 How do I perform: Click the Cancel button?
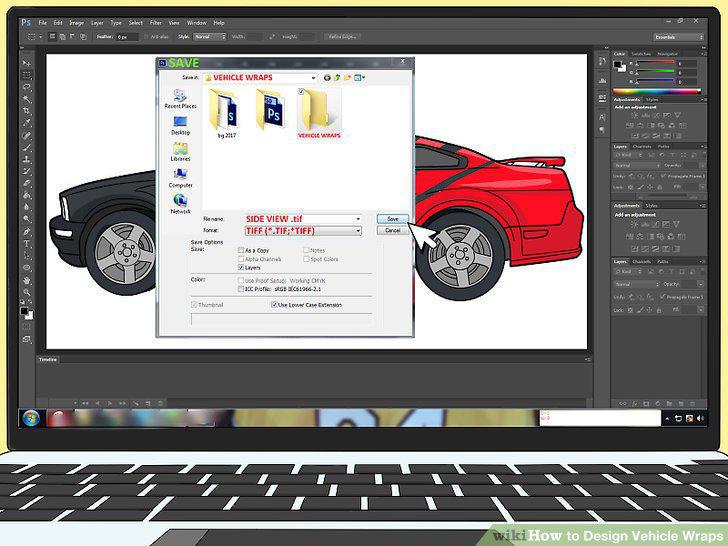pos(393,230)
